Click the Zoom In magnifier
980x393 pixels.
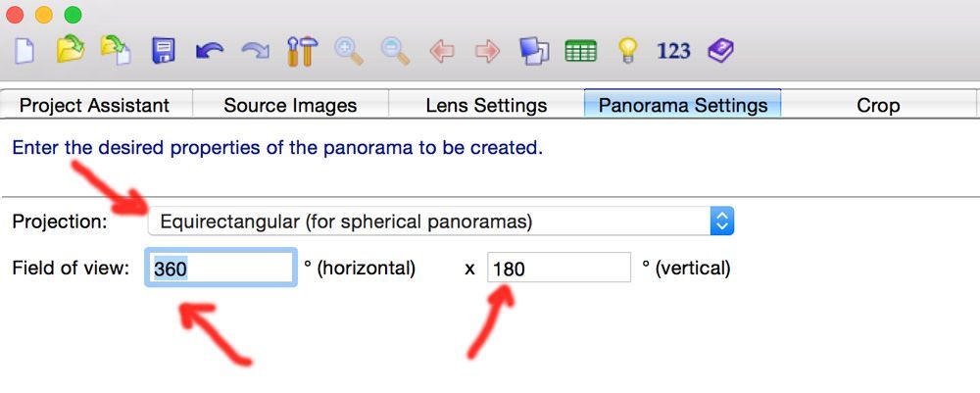click(x=348, y=51)
